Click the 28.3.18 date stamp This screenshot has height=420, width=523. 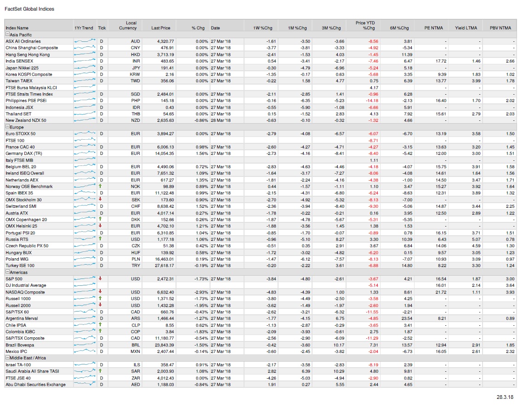point(505,397)
